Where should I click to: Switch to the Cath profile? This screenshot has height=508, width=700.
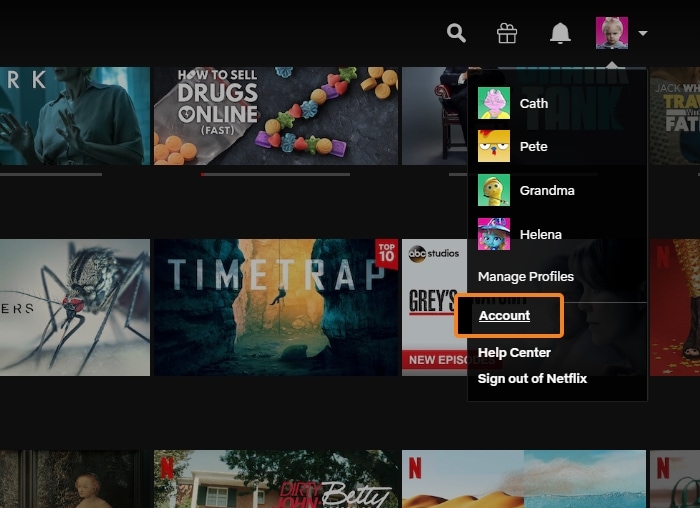point(533,103)
